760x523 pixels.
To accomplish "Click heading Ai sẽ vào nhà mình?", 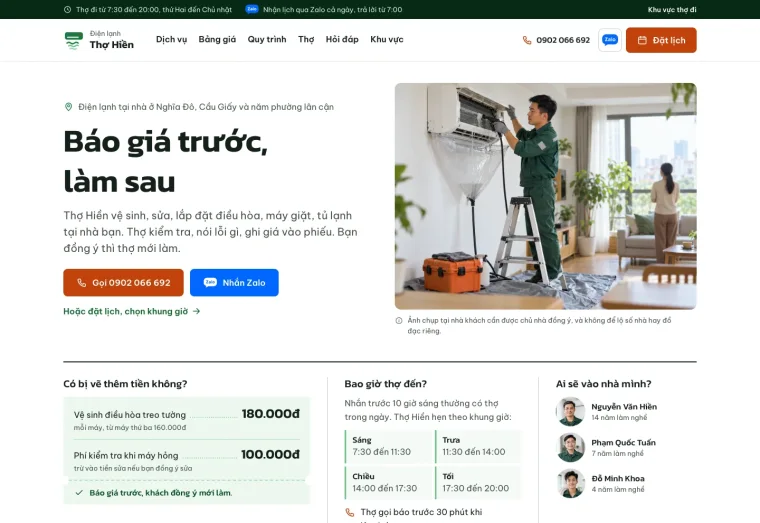I will point(603,384).
